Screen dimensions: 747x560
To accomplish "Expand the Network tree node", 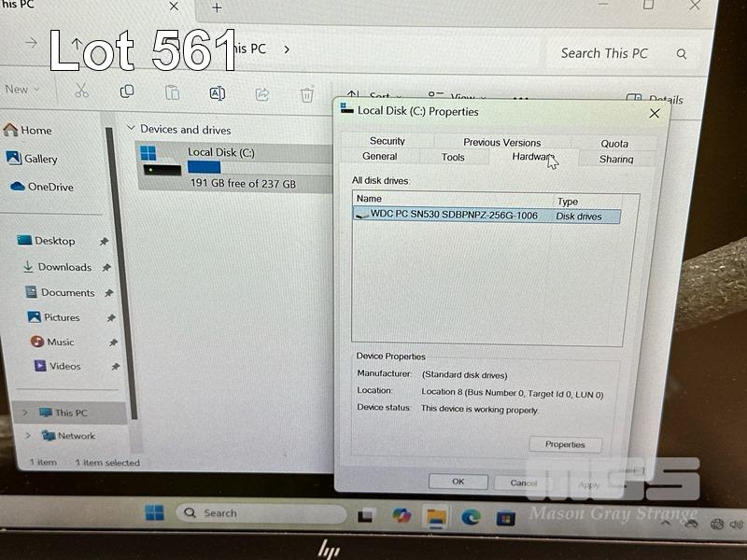I will 27,436.
